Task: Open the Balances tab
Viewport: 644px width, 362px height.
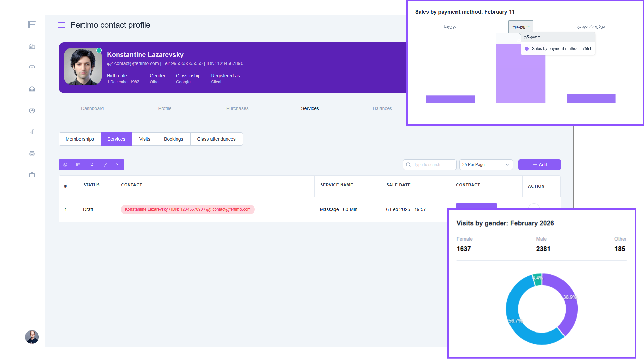Action: [382, 108]
